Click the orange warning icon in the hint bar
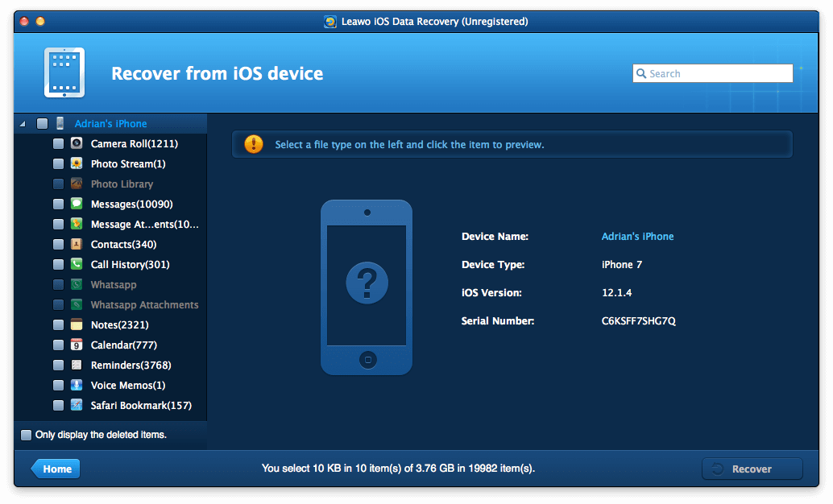Image resolution: width=833 pixels, height=504 pixels. pyautogui.click(x=254, y=144)
